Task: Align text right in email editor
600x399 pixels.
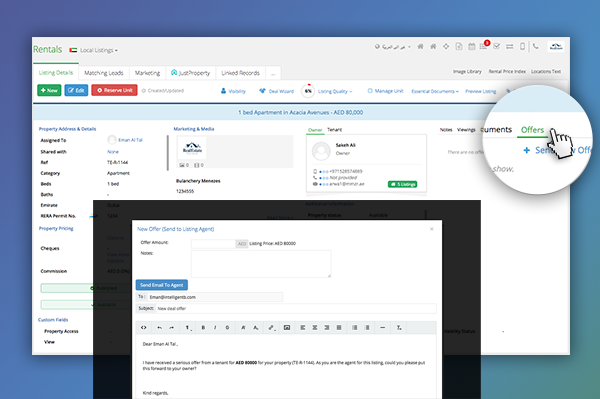Action: [327, 327]
